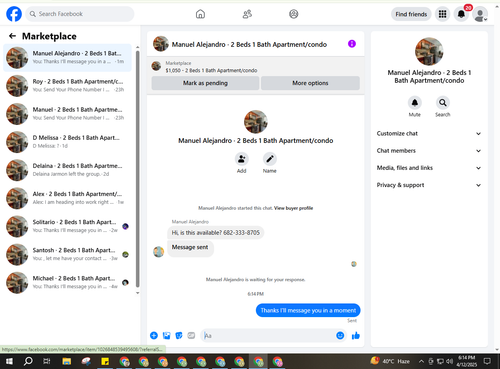500x369 pixels.
Task: Show hidden system tray icons
Action: (421, 361)
